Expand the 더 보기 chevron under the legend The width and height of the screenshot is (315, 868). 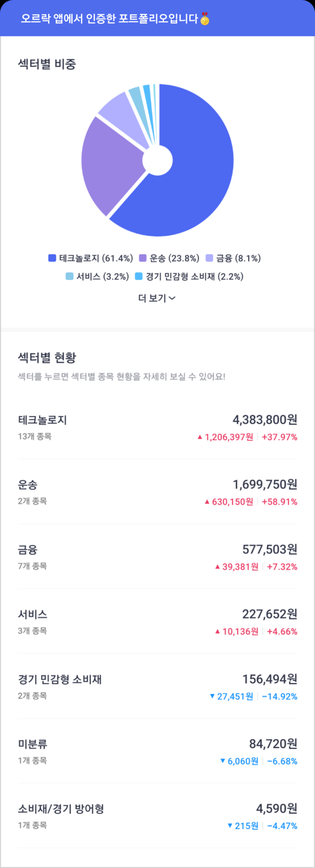tap(172, 298)
